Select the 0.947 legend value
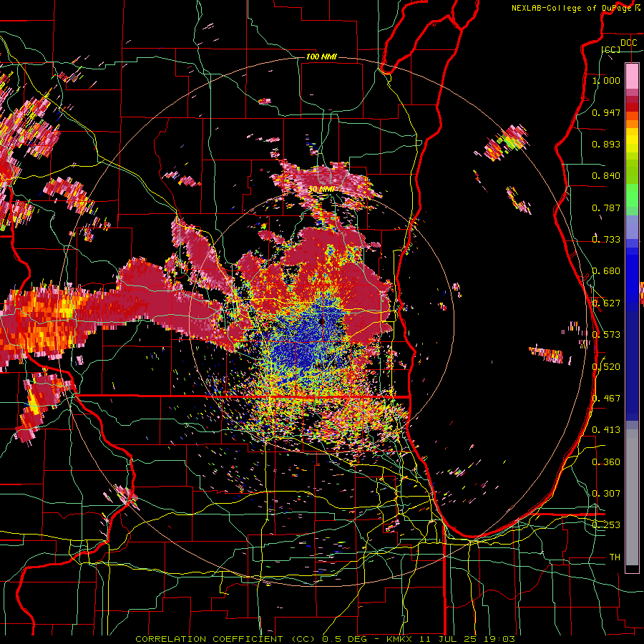The image size is (644, 644). [606, 112]
